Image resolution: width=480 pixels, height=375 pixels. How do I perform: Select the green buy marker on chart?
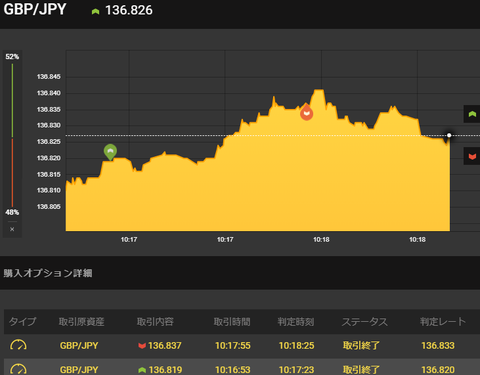click(x=110, y=152)
